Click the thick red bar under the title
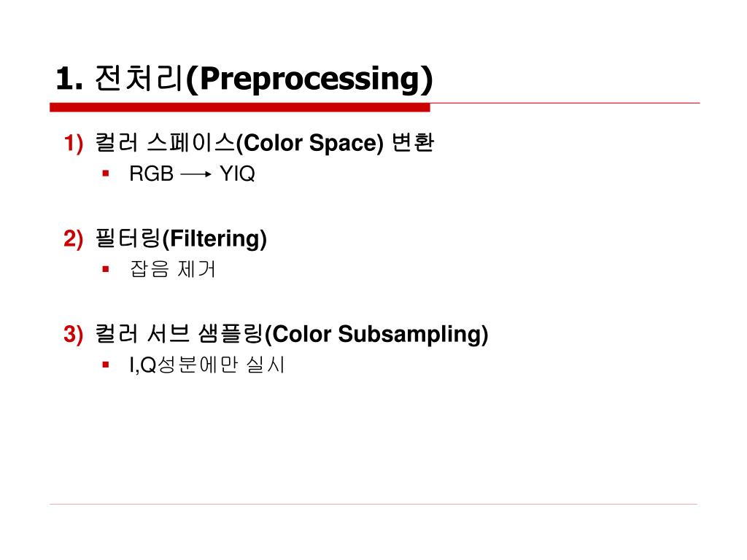The image size is (747, 560). (239, 107)
